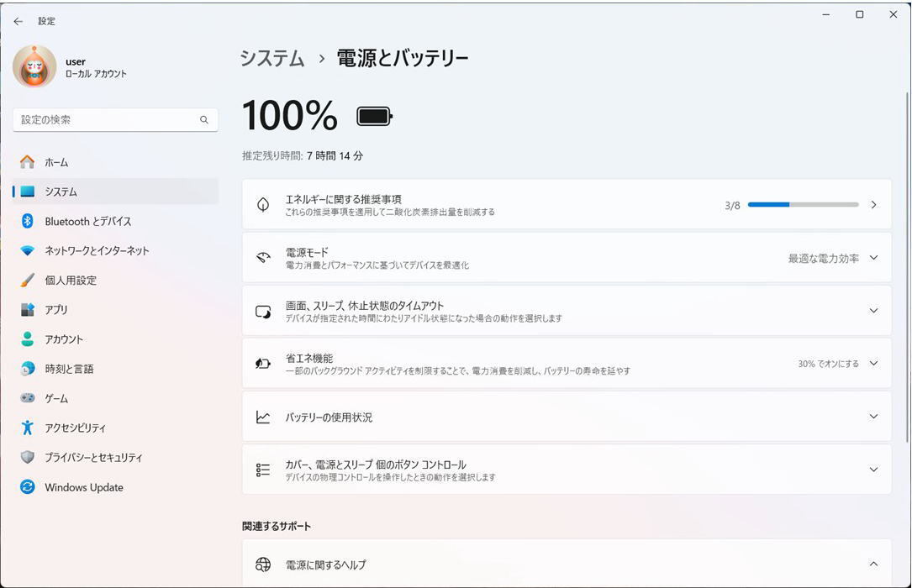
Task: Expand the バッテリーの使用状況 section
Action: point(873,417)
